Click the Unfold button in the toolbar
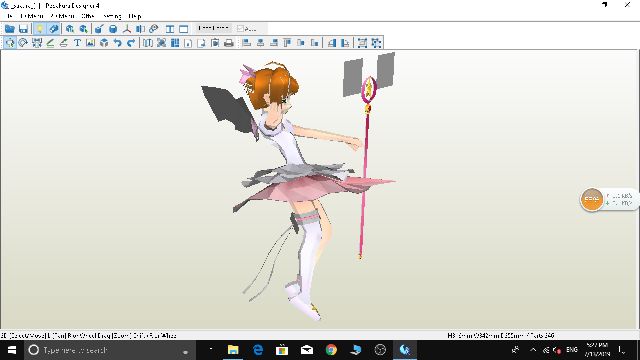 [213, 28]
